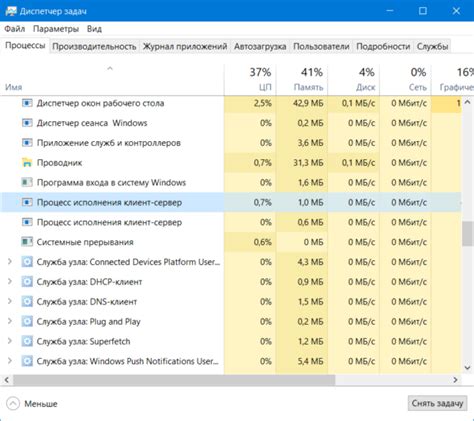This screenshot has height=421, width=474.
Task: Click the round arrow icon beside Меньше
Action: (x=13, y=404)
